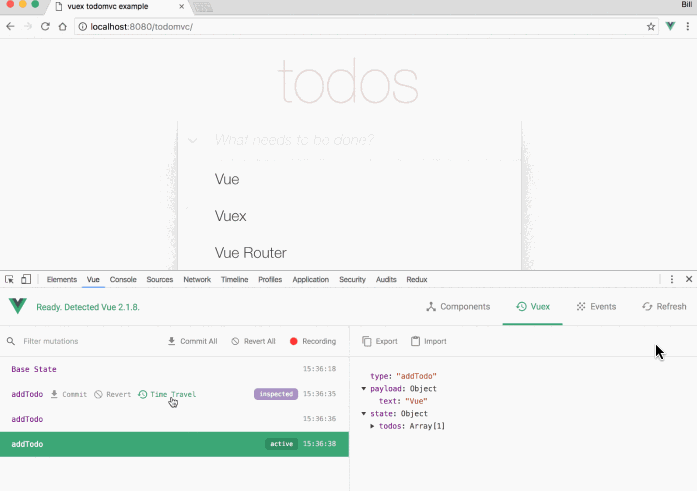Click the Refresh button in Vue devtools
This screenshot has height=491, width=697.
(x=664, y=307)
